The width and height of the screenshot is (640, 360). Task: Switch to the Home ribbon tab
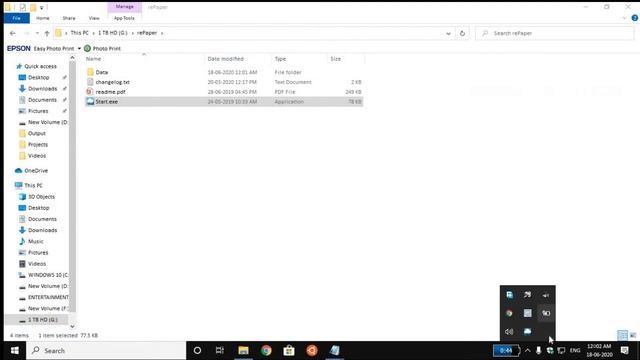point(42,18)
